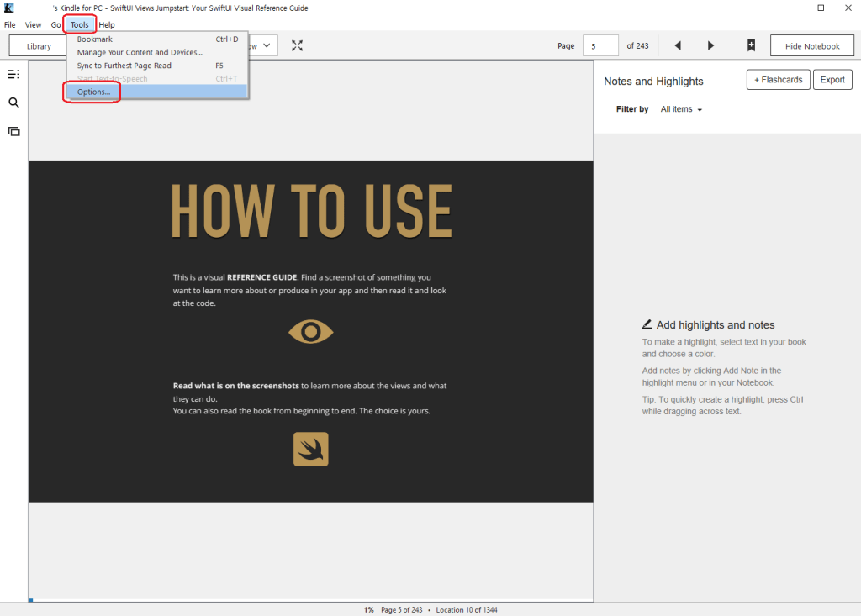The height and width of the screenshot is (616, 861).
Task: Open the table of contents sidebar icon
Action: coord(13,74)
